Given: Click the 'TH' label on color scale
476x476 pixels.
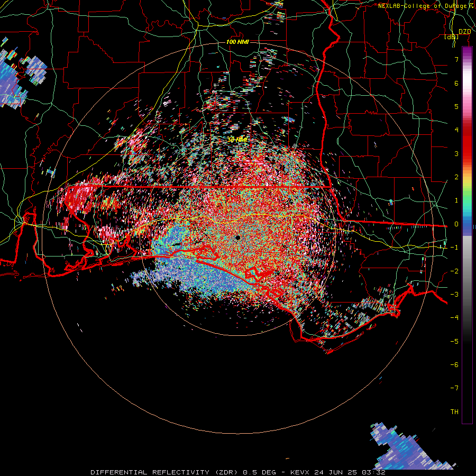Looking at the screenshot, I should pyautogui.click(x=454, y=412).
